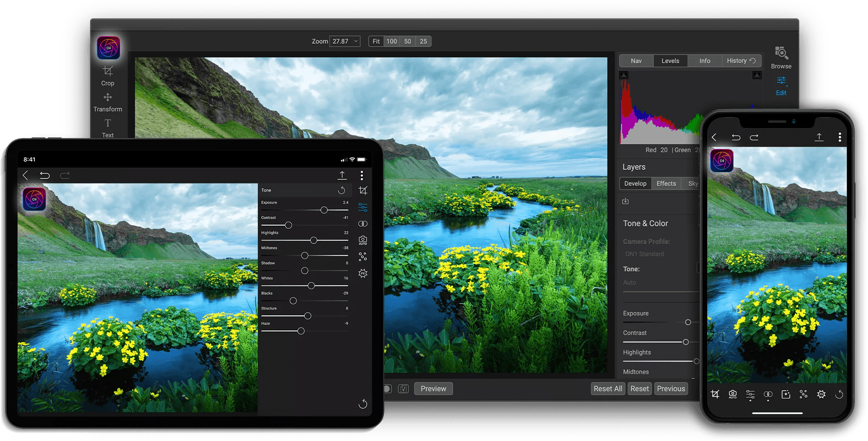Click the Reset All button
This screenshot has width=868, height=441.
tap(608, 388)
